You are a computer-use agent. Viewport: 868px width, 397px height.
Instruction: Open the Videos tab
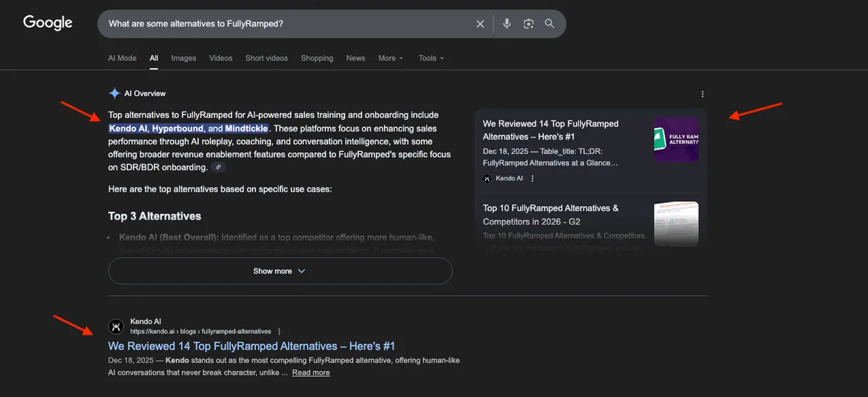pos(221,58)
